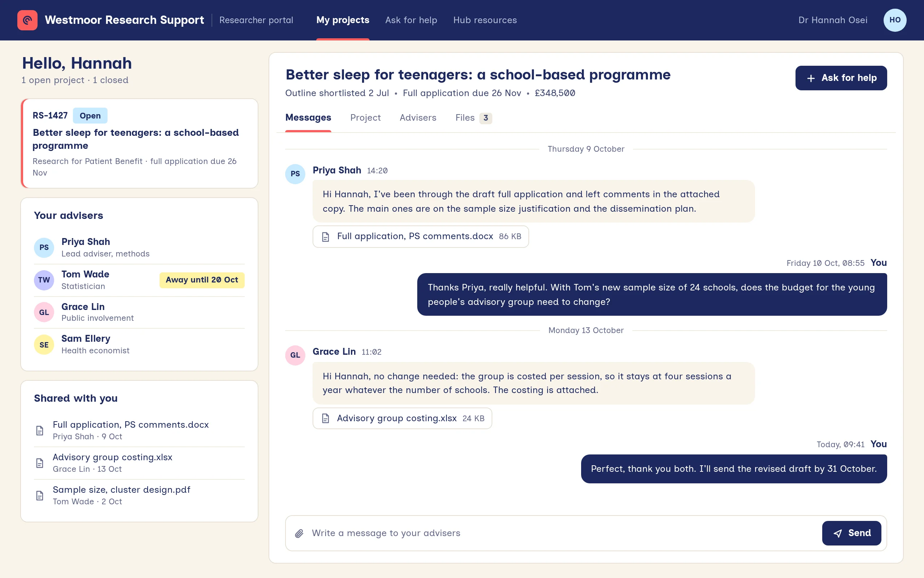Click the Send button
This screenshot has width=924, height=578.
[x=851, y=533]
